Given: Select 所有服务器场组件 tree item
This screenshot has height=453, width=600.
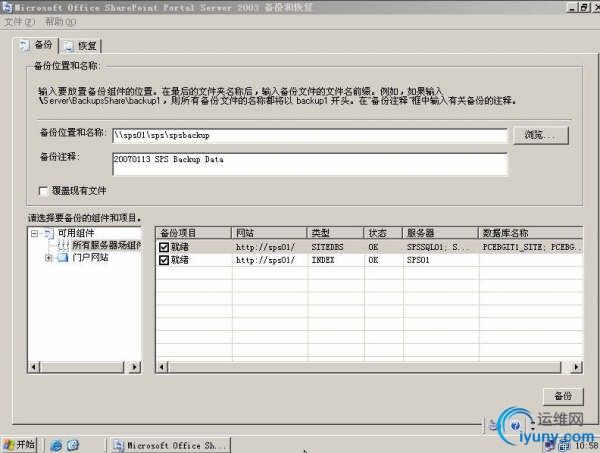Looking at the screenshot, I should 107,245.
